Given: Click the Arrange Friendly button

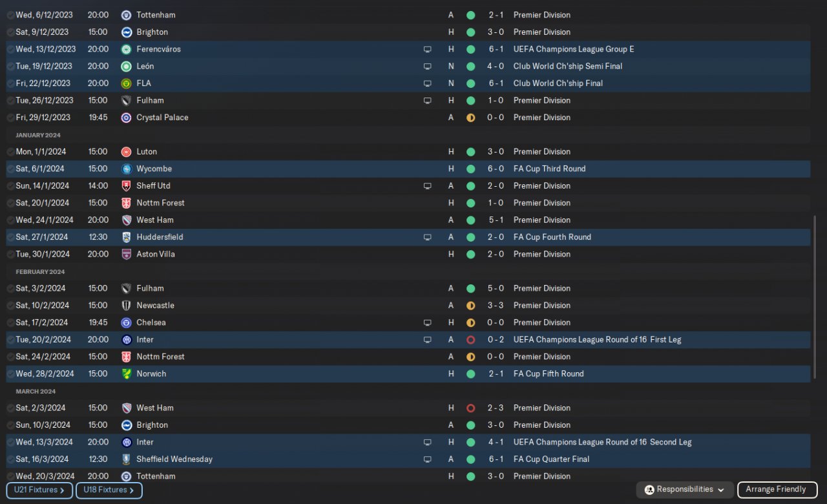Looking at the screenshot, I should coord(776,490).
